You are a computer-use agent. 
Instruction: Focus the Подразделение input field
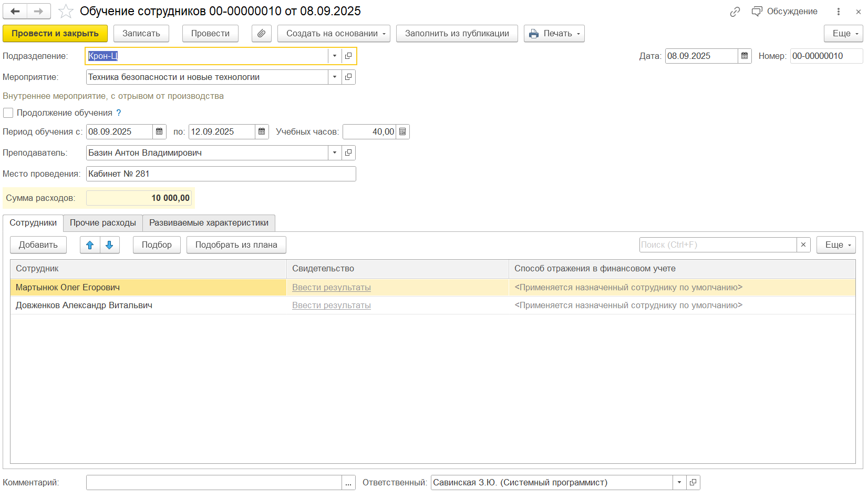click(207, 56)
